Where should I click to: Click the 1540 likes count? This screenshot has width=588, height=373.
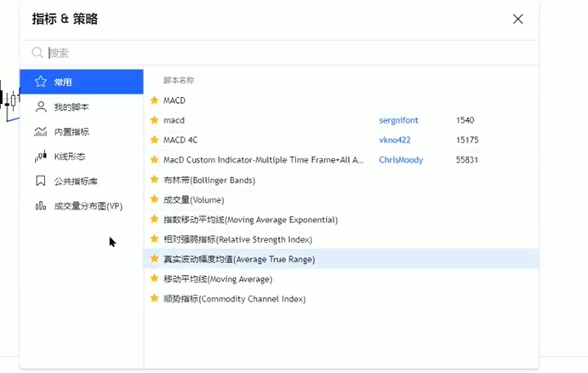coord(465,120)
